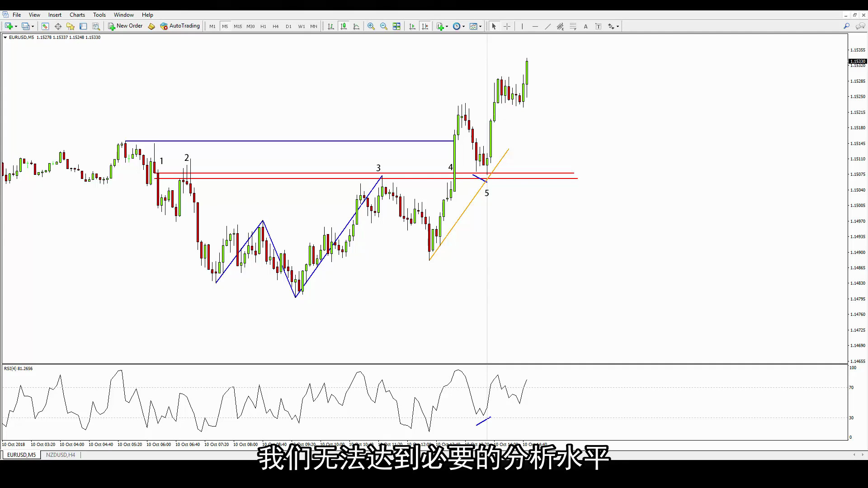Select the Text tool
The height and width of the screenshot is (488, 868).
585,26
